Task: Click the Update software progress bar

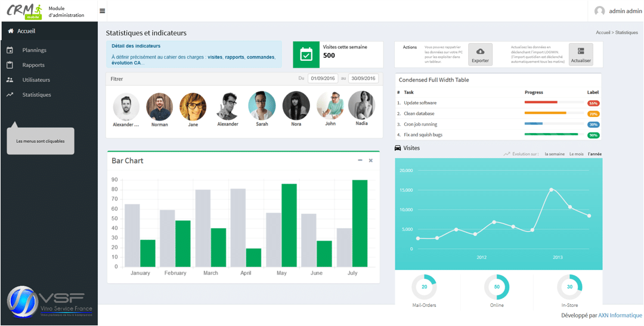Action: [554, 102]
